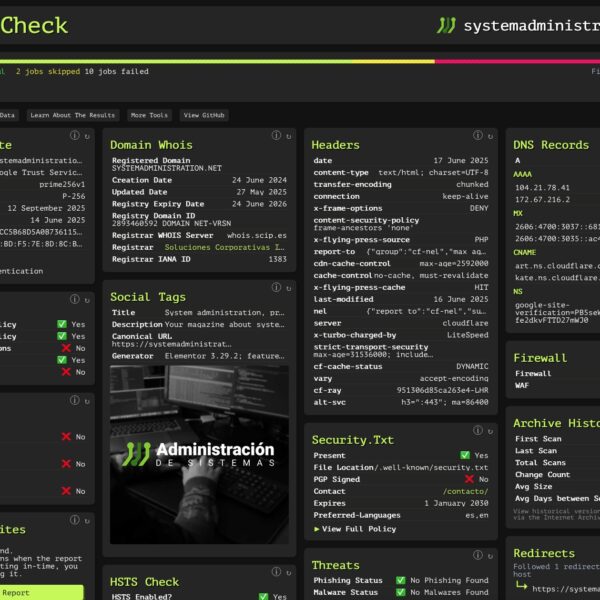The width and height of the screenshot is (600, 600).
Task: Select the Generator value 'Elementor 3.29.2'
Action: [x=224, y=356]
